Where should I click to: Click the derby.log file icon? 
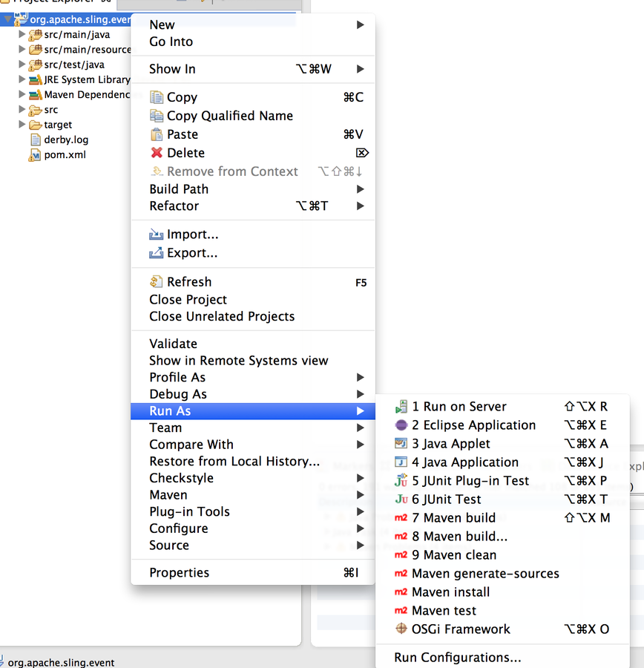click(x=36, y=140)
